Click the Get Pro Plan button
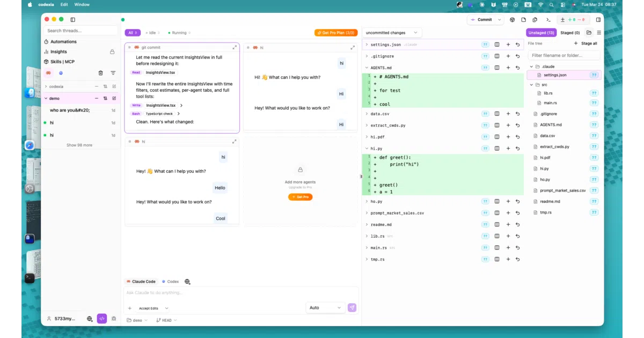 (x=336, y=33)
